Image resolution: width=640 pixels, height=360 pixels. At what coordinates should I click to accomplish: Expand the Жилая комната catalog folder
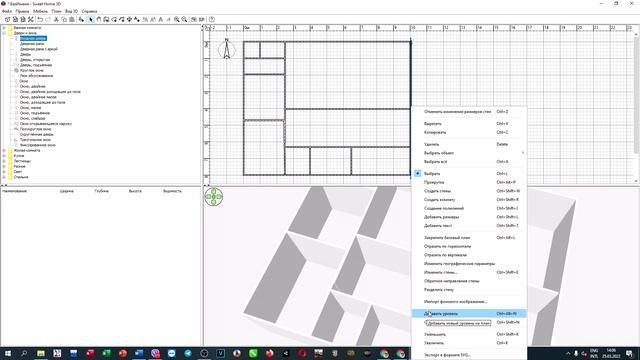pyautogui.click(x=4, y=151)
